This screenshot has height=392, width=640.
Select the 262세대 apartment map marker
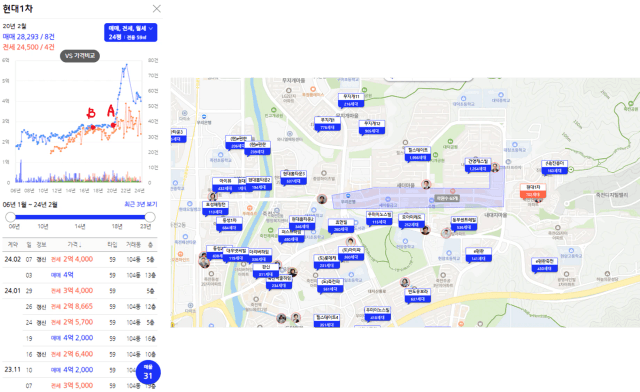(x=411, y=221)
